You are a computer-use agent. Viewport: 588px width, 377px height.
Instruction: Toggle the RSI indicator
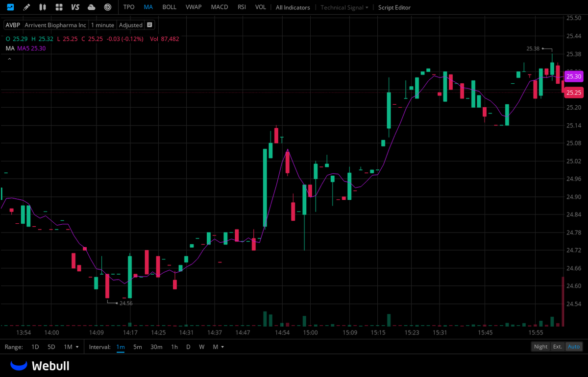[242, 7]
